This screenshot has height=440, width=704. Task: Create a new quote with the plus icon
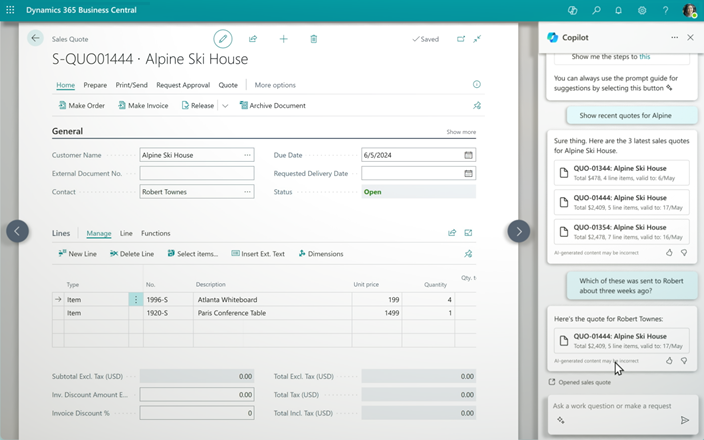[x=283, y=39]
